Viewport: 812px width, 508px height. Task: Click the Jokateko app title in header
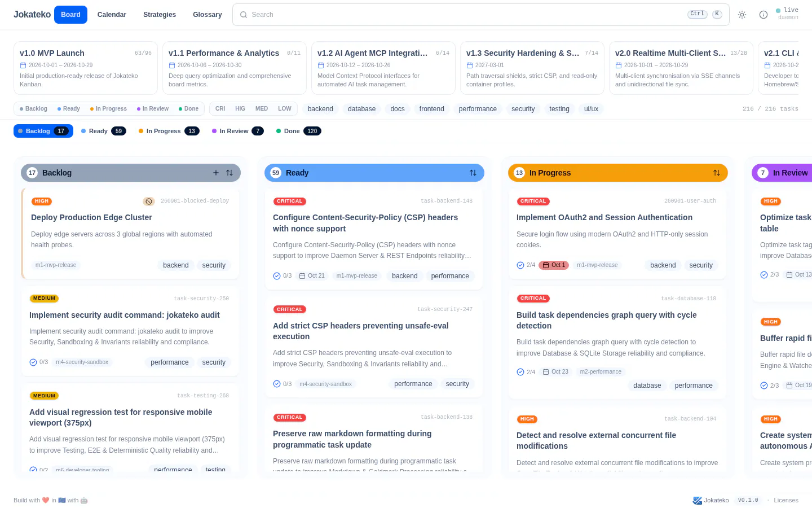32,15
